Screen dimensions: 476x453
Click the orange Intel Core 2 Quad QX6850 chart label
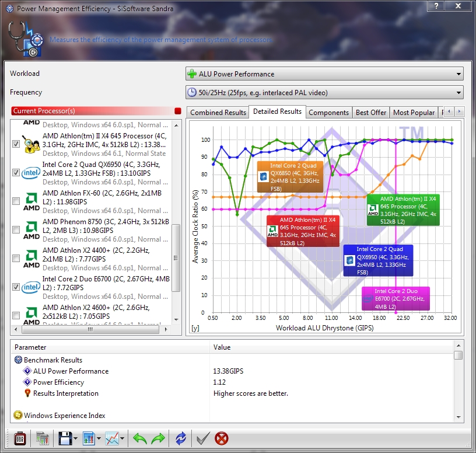pos(290,177)
